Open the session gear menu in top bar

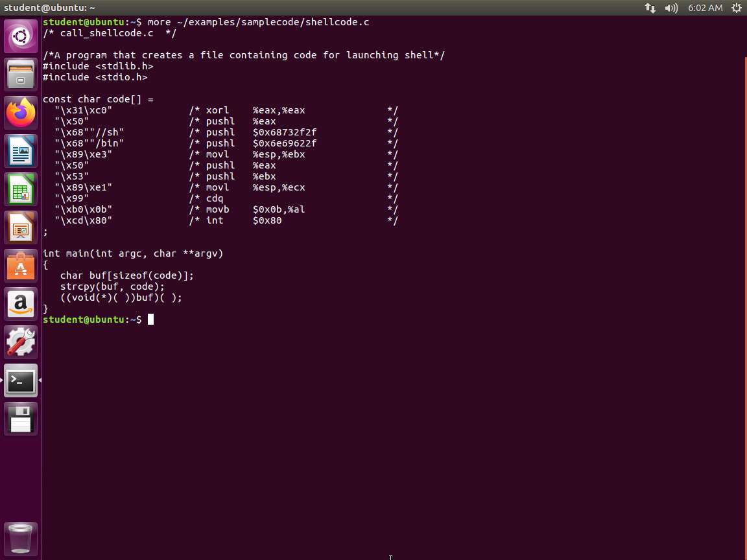coord(737,8)
